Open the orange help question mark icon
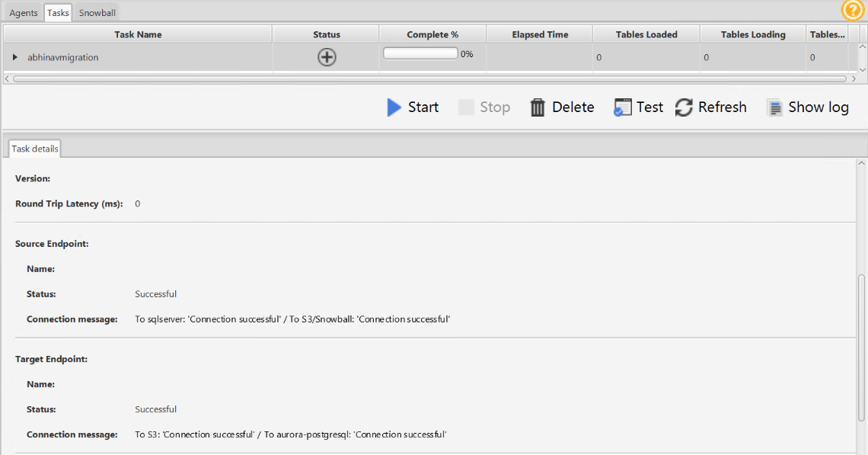This screenshot has height=455, width=868. 852,10
